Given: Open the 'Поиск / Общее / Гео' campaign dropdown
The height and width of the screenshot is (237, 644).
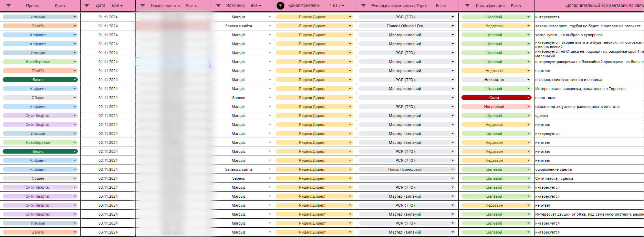Looking at the screenshot, I should [x=453, y=26].
